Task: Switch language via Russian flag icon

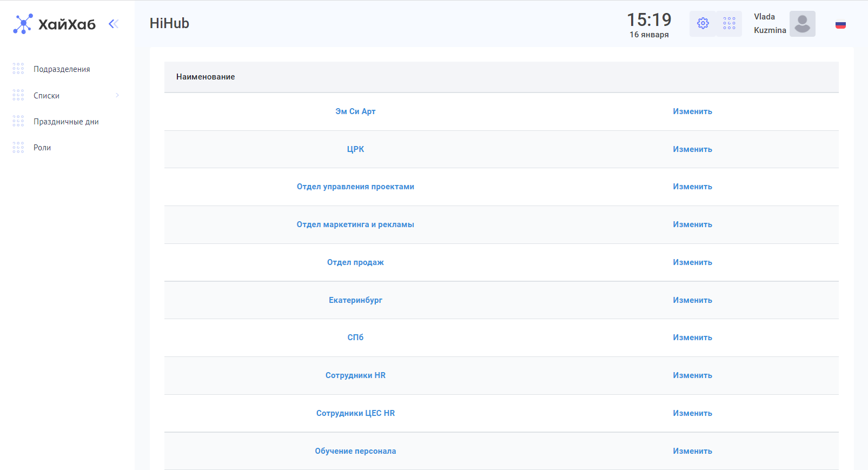Action: pyautogui.click(x=840, y=25)
